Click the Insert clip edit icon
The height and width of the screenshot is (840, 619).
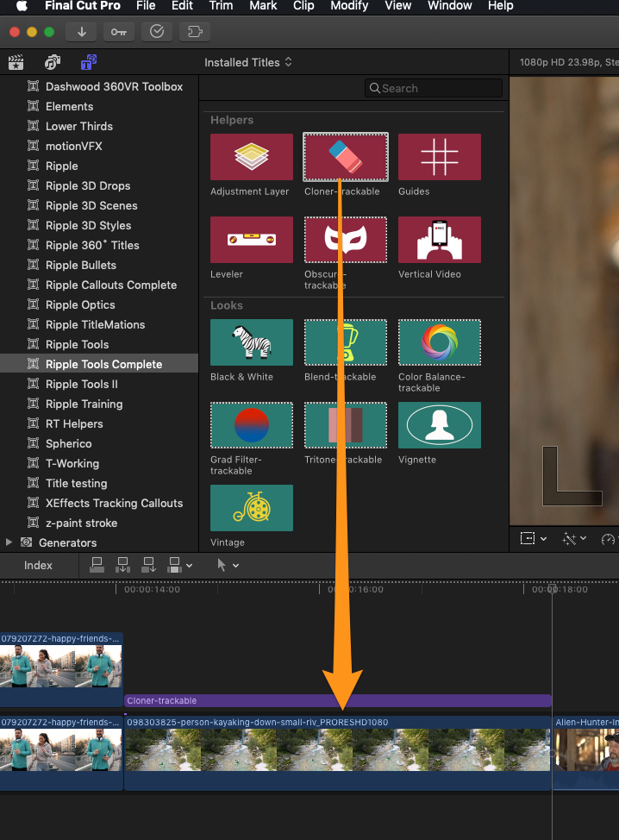pos(122,565)
